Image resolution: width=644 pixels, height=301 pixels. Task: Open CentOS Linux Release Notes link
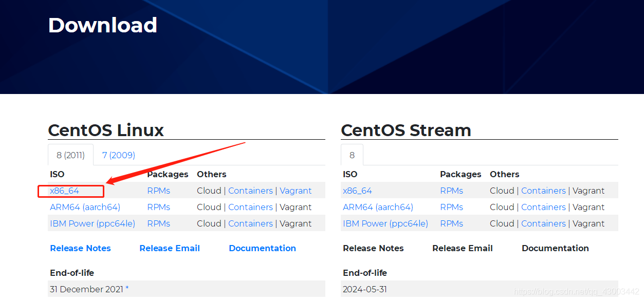coord(80,248)
